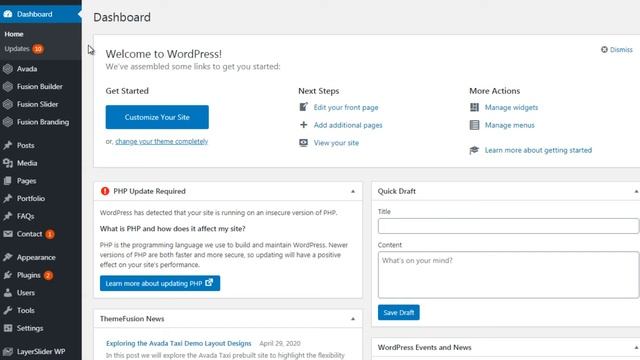Viewport: 640px width, 360px height.
Task: Open the Home submenu item
Action: [14, 34]
